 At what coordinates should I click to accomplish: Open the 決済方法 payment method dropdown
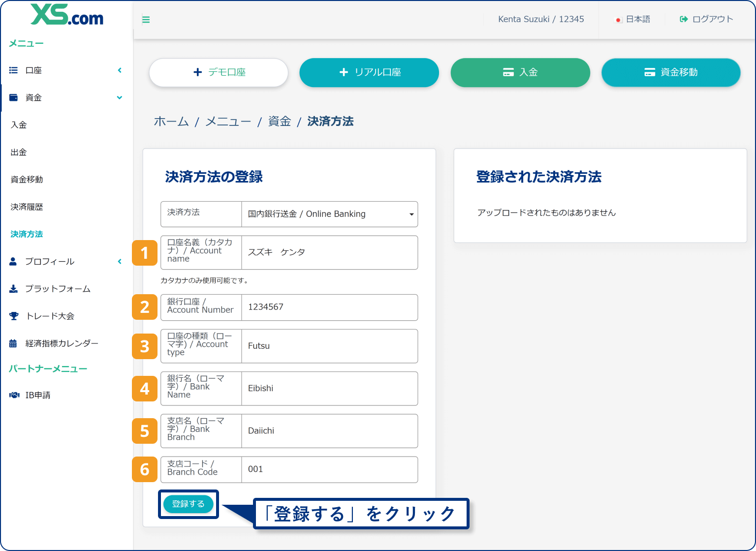329,214
